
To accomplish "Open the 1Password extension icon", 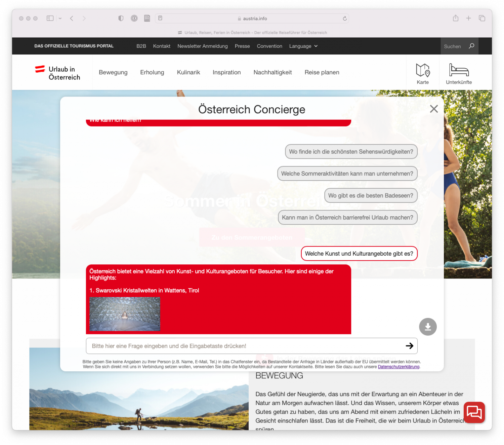I will (134, 18).
